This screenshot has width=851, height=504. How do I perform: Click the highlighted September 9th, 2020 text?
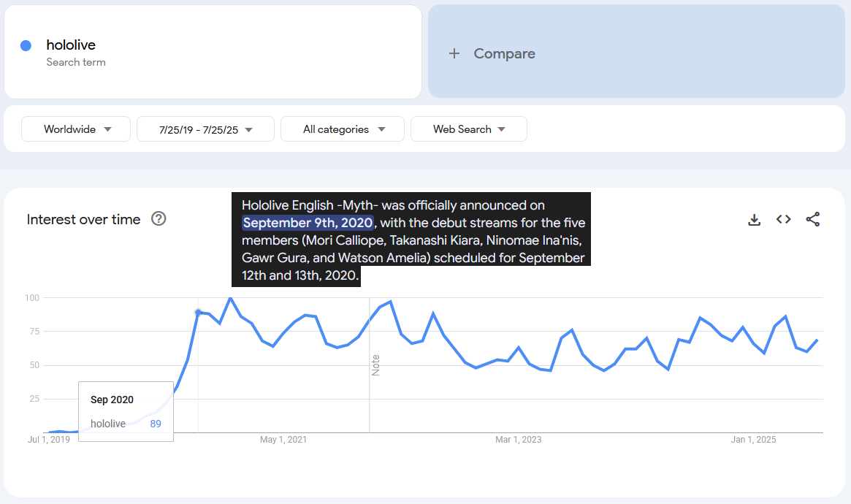308,223
